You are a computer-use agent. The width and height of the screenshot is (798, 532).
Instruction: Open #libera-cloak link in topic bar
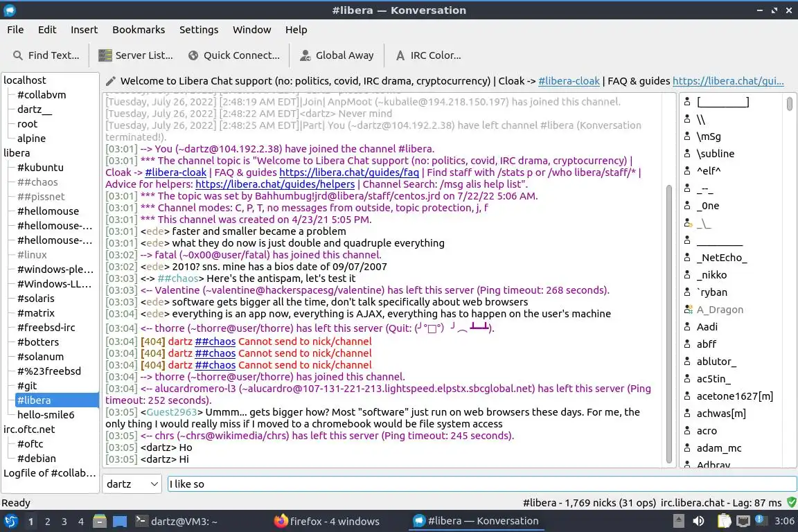point(569,81)
